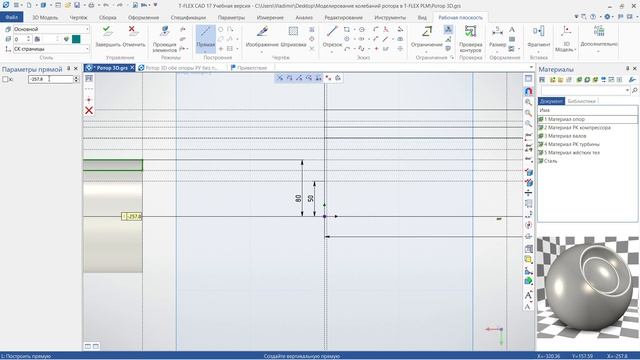Run Проверка контуров contour check
The width and height of the screenshot is (640, 360).
pos(470,39)
